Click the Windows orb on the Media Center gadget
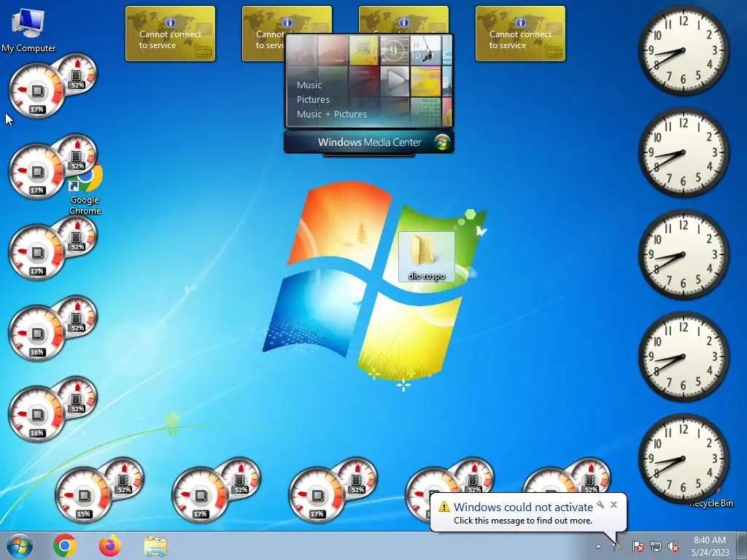 tap(441, 142)
